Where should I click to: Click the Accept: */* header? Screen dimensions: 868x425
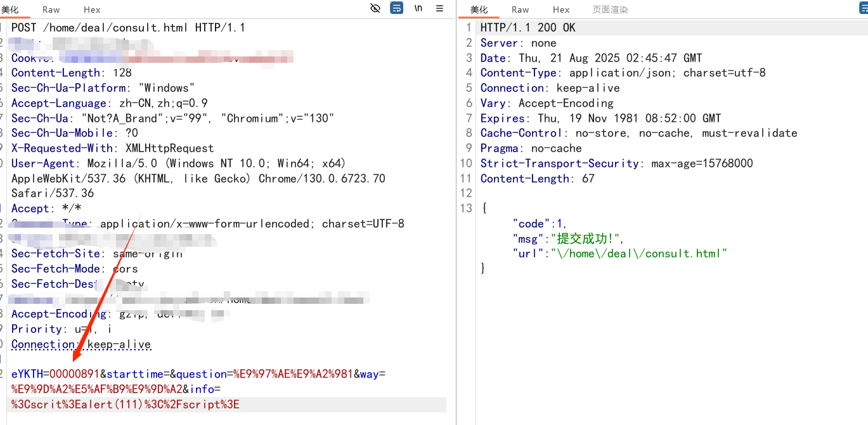pyautogui.click(x=46, y=209)
